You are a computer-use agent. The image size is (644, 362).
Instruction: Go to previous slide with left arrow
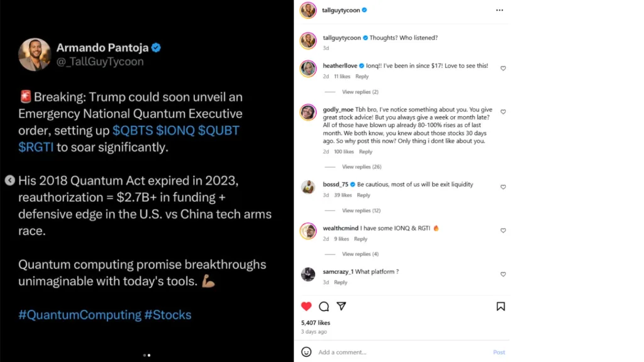[9, 180]
